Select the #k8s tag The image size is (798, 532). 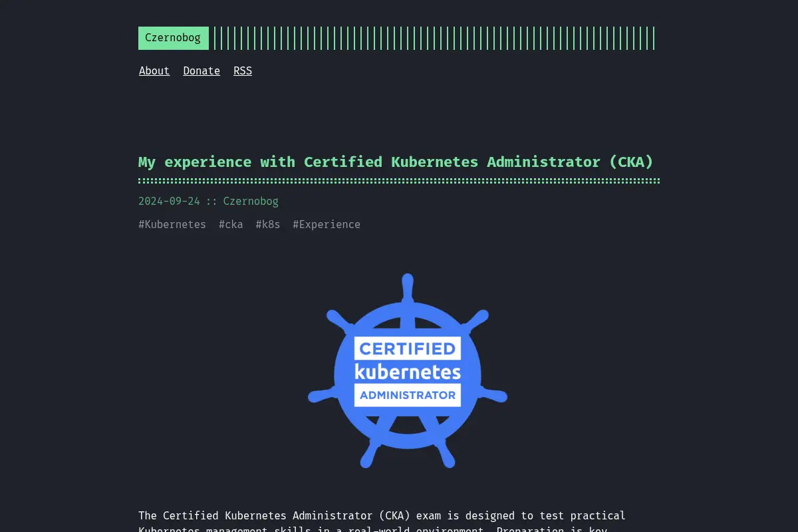point(268,225)
